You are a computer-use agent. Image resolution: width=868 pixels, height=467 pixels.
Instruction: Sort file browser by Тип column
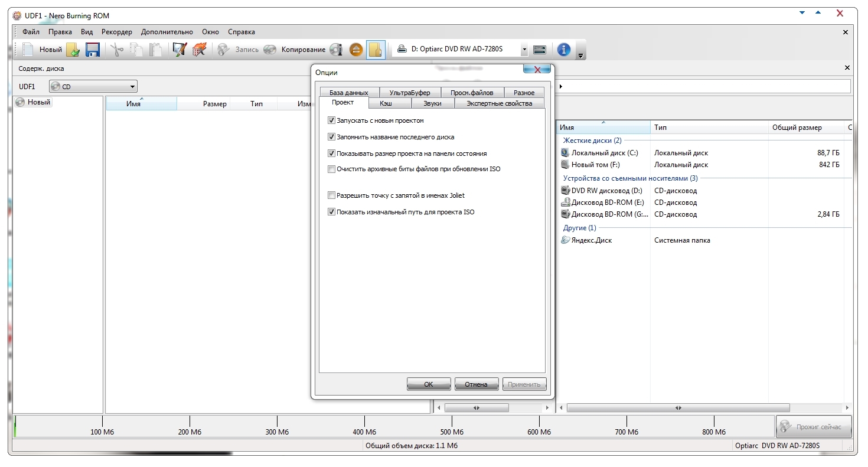[x=710, y=128]
